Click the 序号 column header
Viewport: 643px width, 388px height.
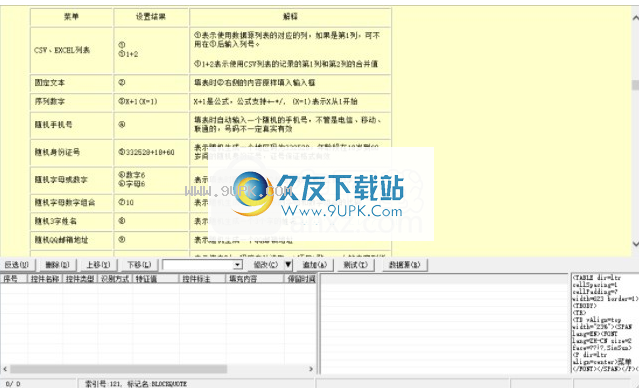pyautogui.click(x=14, y=279)
